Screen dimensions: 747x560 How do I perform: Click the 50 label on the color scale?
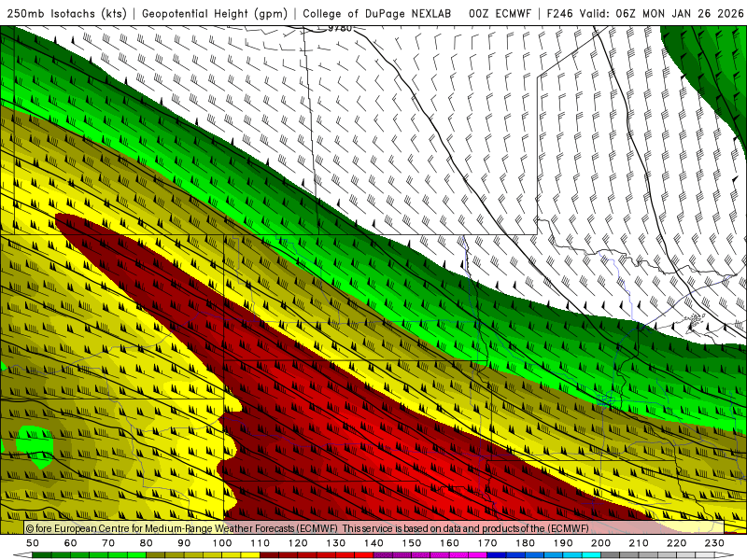pos(33,543)
